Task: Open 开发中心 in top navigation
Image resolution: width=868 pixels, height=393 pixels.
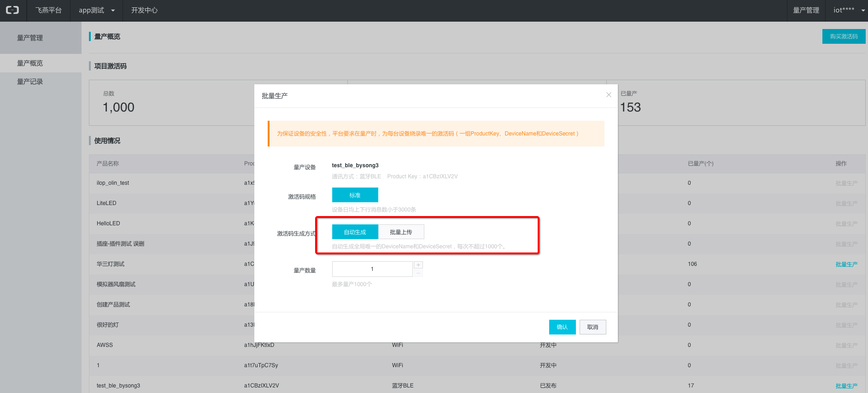Action: [x=144, y=10]
